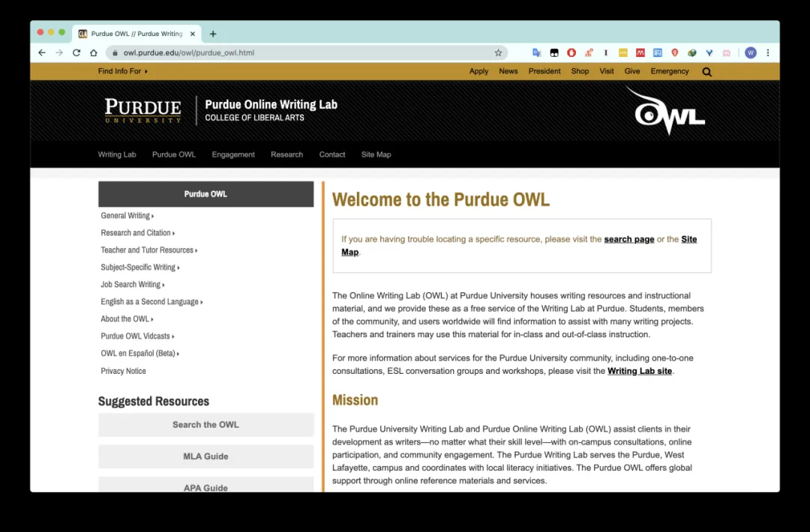The width and height of the screenshot is (810, 532).
Task: Go to the browser home page icon
Action: pyautogui.click(x=94, y=52)
